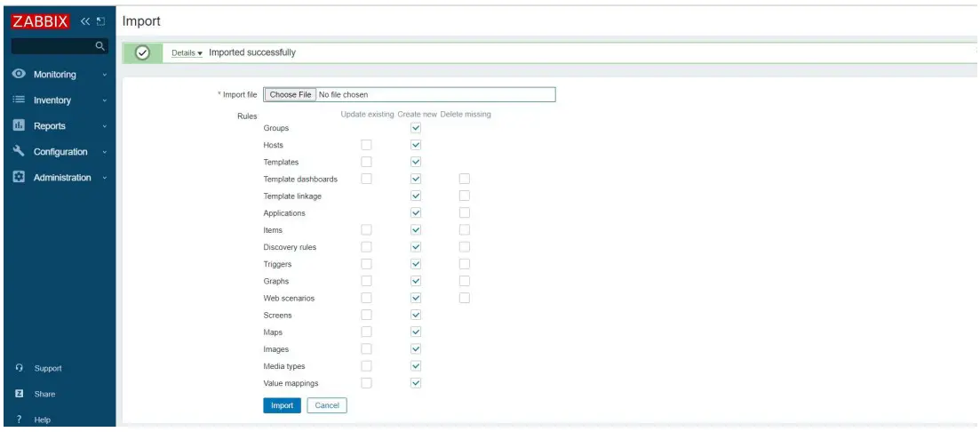The width and height of the screenshot is (980, 432).
Task: Check Delete missing for Graphs
Action: pos(465,281)
